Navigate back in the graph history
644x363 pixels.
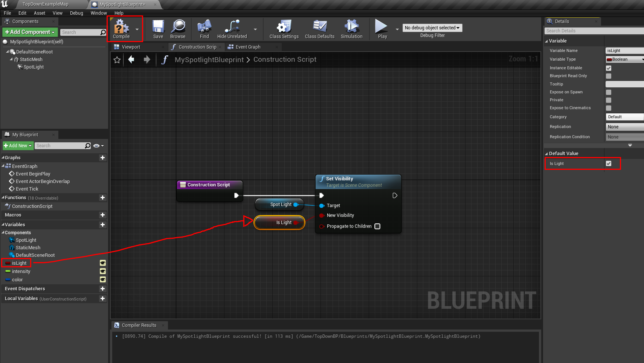coord(131,59)
